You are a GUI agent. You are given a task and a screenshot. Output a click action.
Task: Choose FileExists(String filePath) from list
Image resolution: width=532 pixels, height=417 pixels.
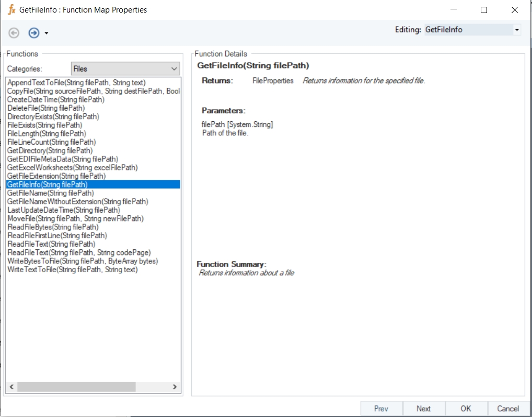click(45, 125)
